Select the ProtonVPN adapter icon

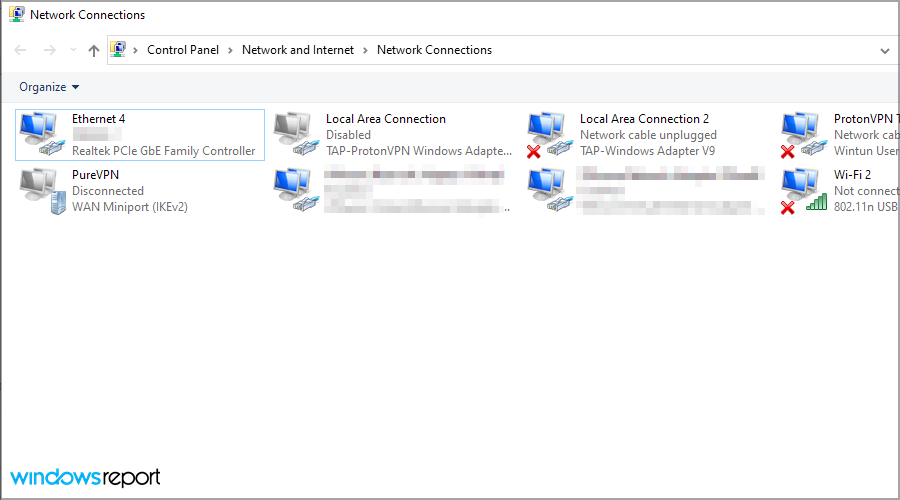(x=804, y=135)
